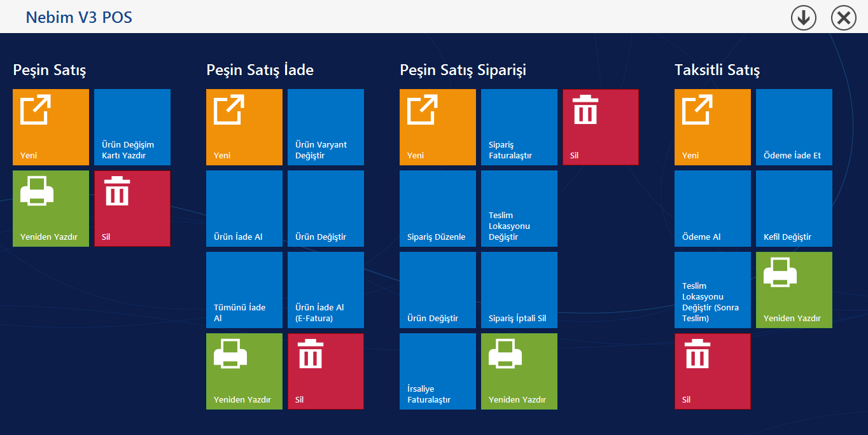Open Ödeme Al tile

click(x=713, y=209)
